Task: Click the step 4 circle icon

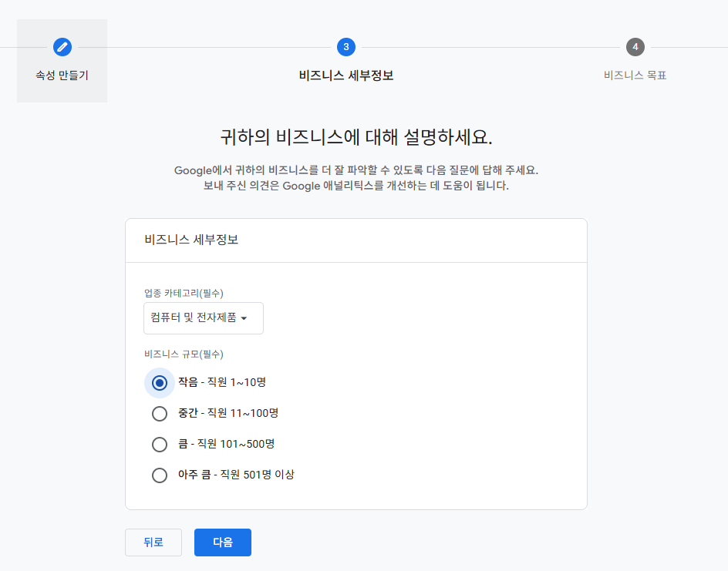Action: pos(635,47)
